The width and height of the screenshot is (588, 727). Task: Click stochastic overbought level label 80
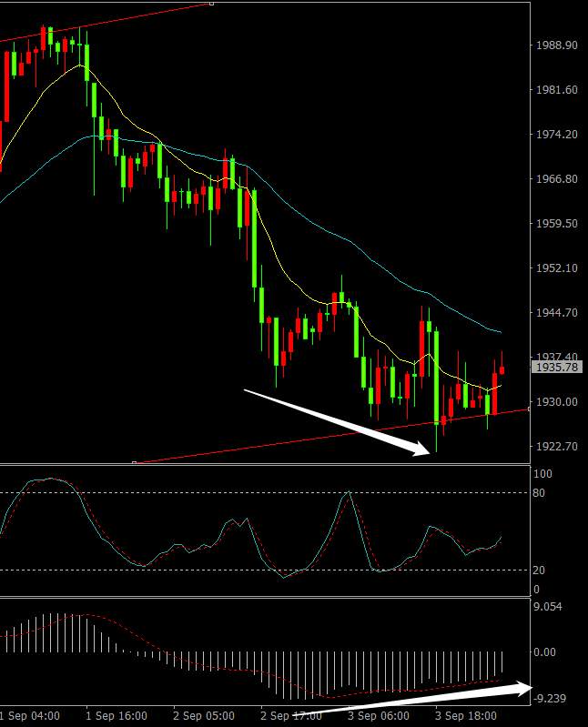539,493
